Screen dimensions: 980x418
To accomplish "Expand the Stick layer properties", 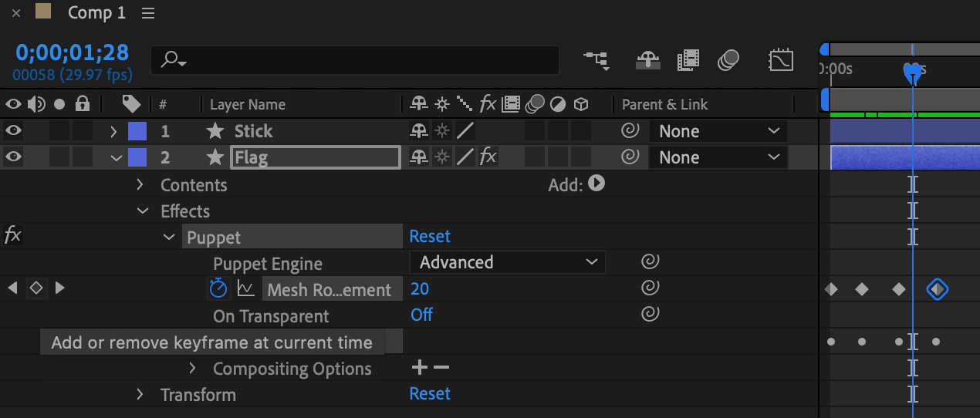I will [x=113, y=131].
